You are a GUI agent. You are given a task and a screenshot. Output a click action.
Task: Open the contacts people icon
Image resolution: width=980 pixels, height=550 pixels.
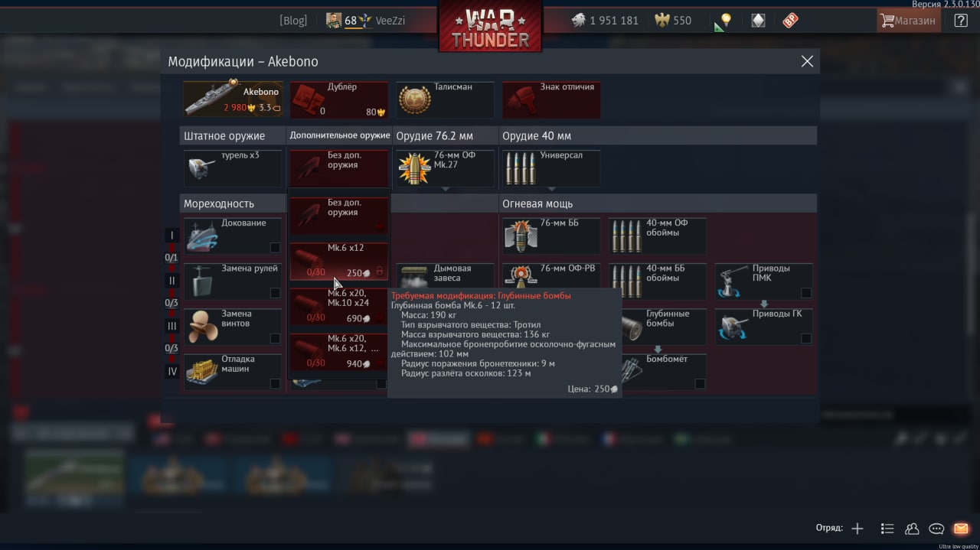[x=912, y=529]
